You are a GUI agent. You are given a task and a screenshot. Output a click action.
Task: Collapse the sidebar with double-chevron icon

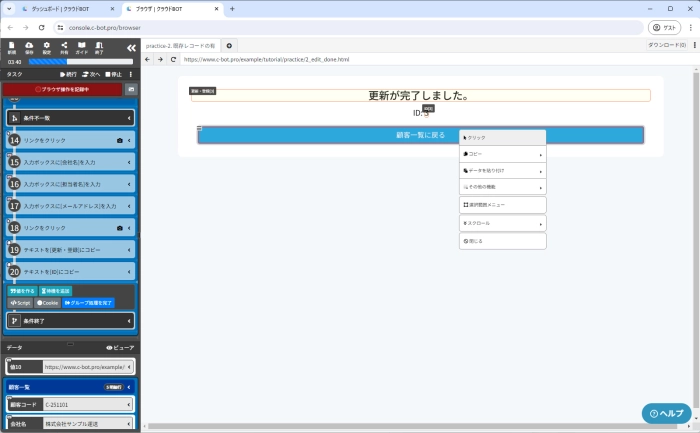[131, 46]
